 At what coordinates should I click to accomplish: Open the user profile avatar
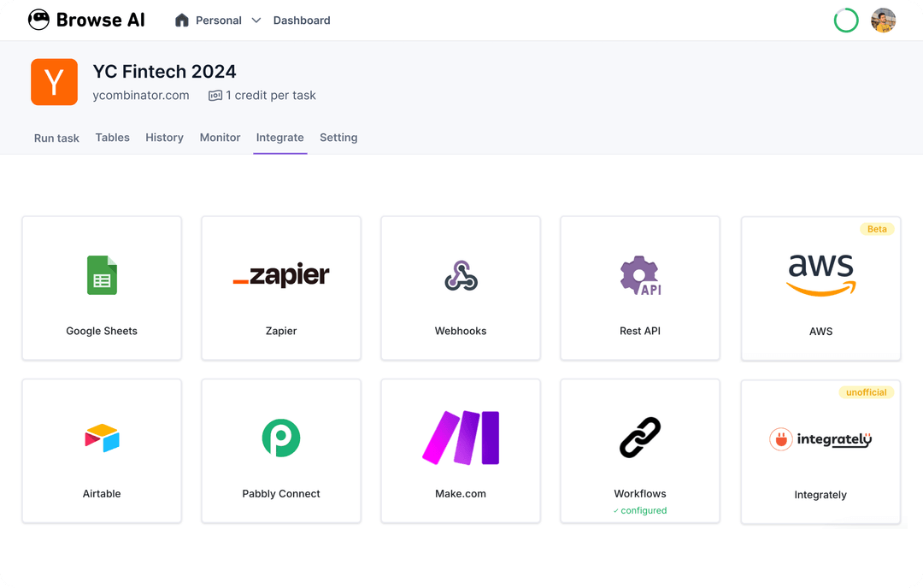tap(883, 20)
